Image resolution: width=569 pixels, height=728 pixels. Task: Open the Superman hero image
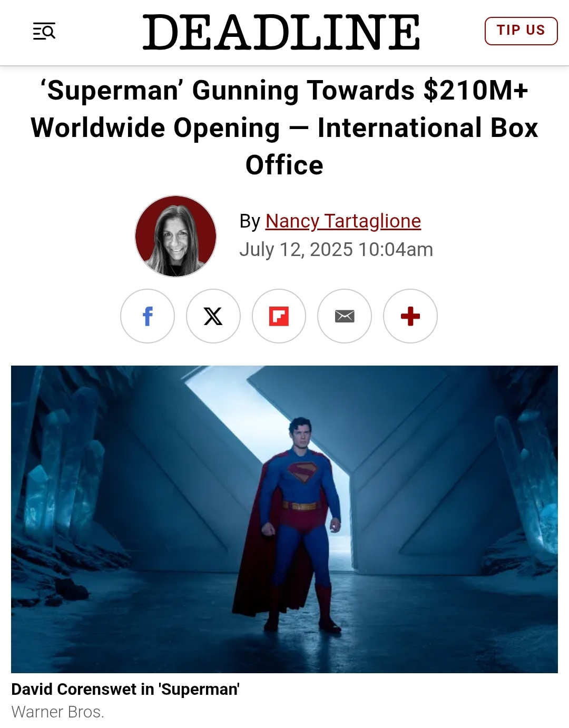[x=284, y=519]
